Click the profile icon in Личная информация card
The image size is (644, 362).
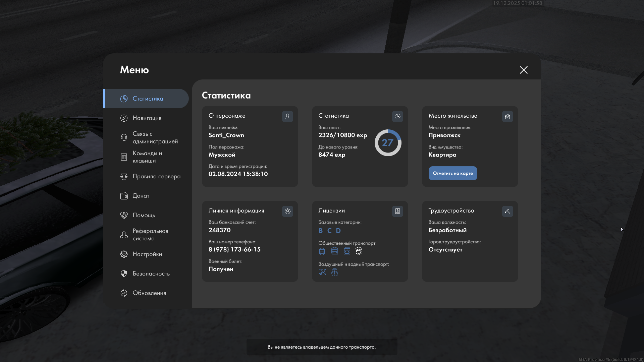(287, 211)
